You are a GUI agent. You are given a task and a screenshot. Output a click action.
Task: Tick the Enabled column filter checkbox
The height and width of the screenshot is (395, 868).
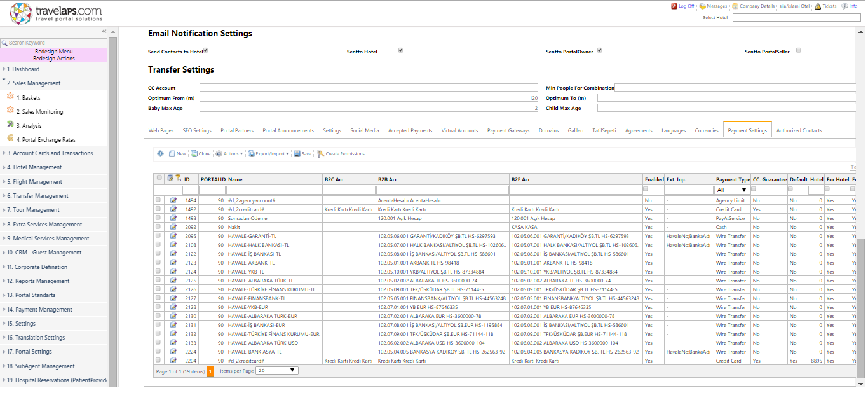point(646,190)
